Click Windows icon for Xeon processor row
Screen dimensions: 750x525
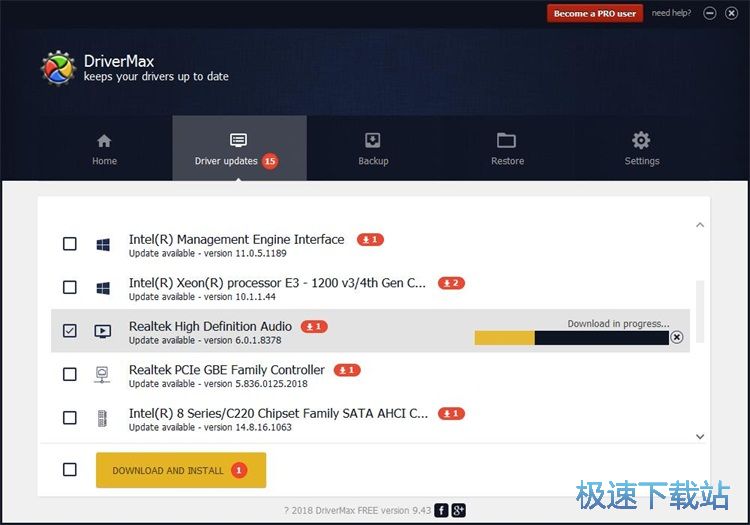103,288
